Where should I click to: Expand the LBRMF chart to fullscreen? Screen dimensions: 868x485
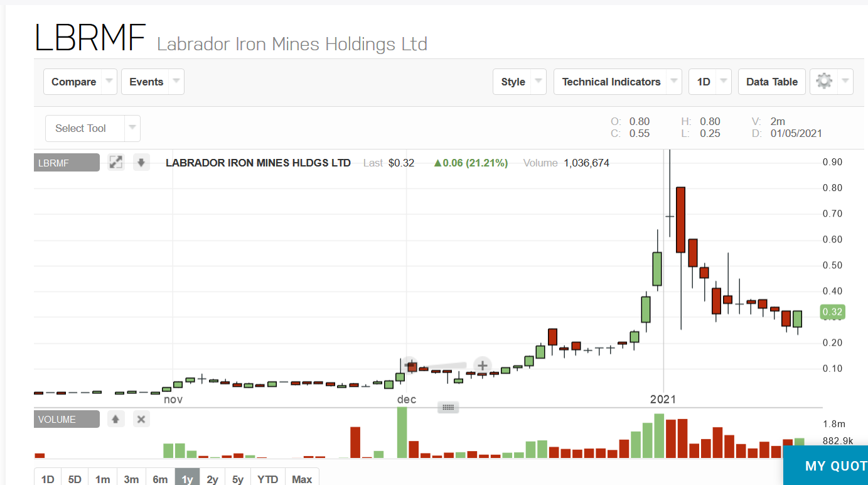pyautogui.click(x=115, y=161)
